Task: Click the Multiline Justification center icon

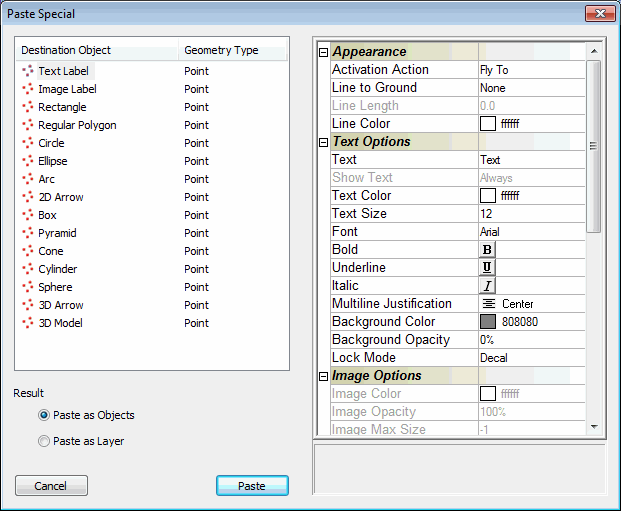Action: pyautogui.click(x=489, y=304)
